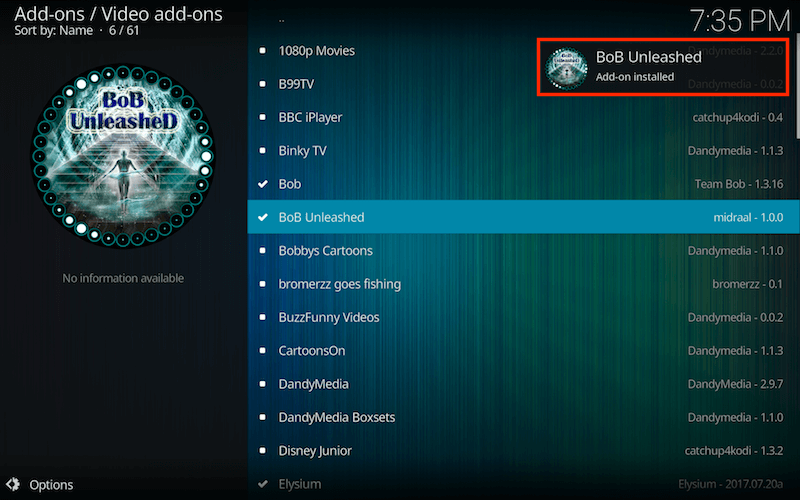This screenshot has width=800, height=500.
Task: Select the Binky TV add-on
Action: pos(523,151)
